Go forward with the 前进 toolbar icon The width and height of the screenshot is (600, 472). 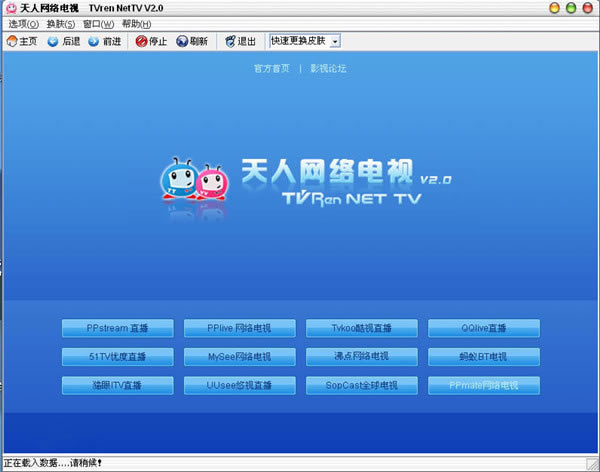click(94, 41)
